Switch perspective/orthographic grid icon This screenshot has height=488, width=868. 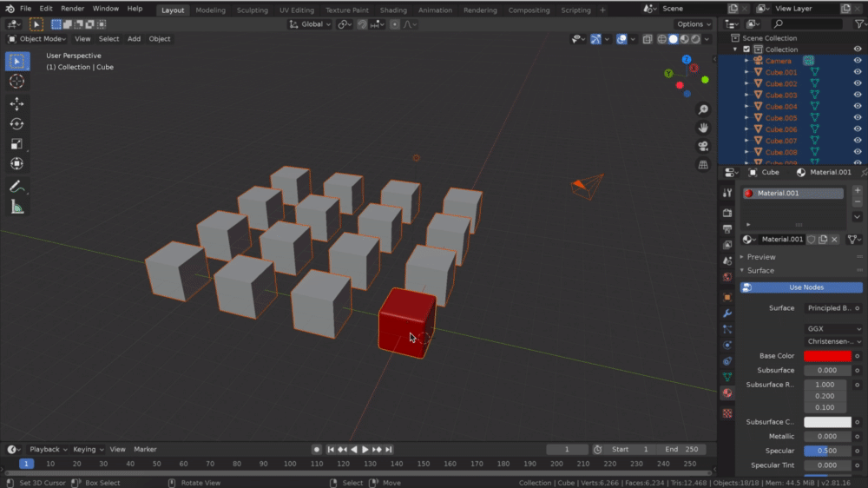tap(703, 164)
